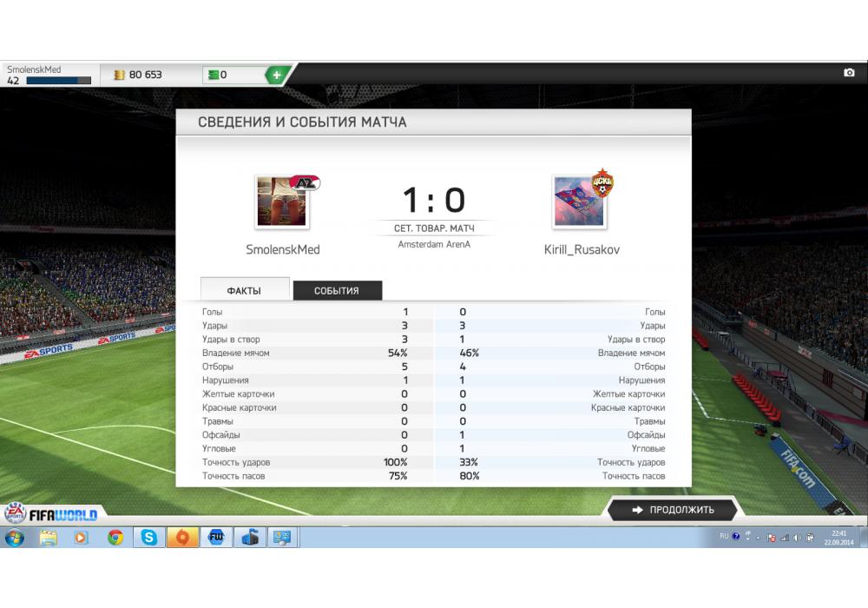Click the green FIFA points icon
The image size is (868, 608).
[214, 75]
